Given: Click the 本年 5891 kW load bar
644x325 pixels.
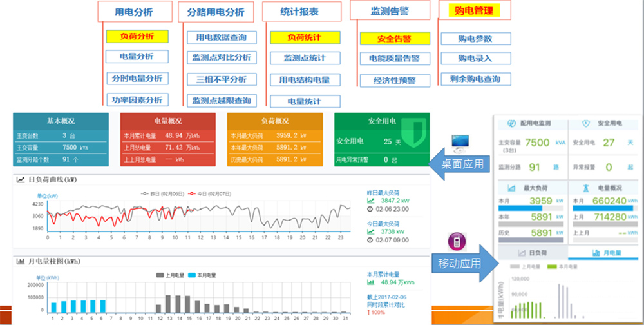Looking at the screenshot, I should (531, 224).
